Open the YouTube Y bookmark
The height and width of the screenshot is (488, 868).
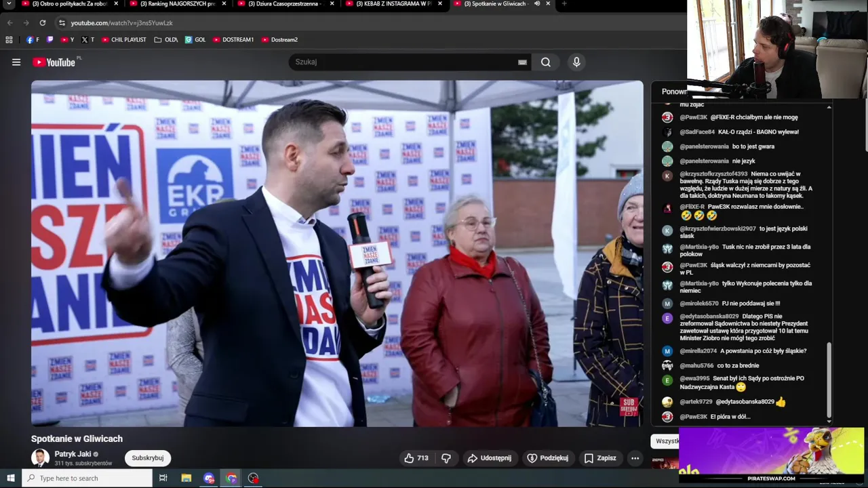pos(67,40)
